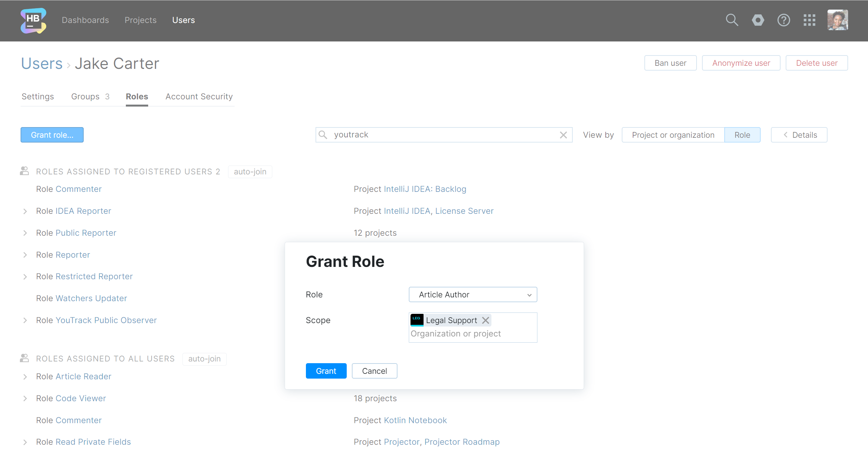Switch to the Account Security tab

click(x=199, y=97)
